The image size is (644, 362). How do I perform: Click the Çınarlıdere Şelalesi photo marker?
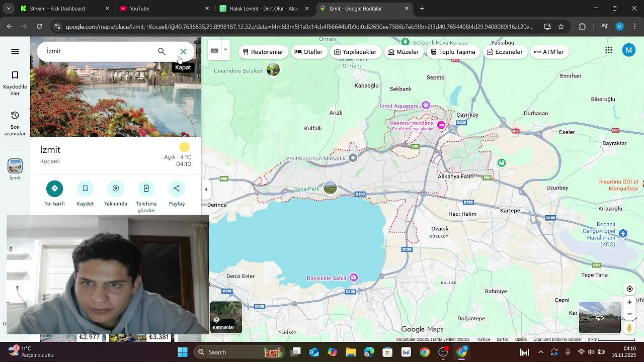coord(273,69)
